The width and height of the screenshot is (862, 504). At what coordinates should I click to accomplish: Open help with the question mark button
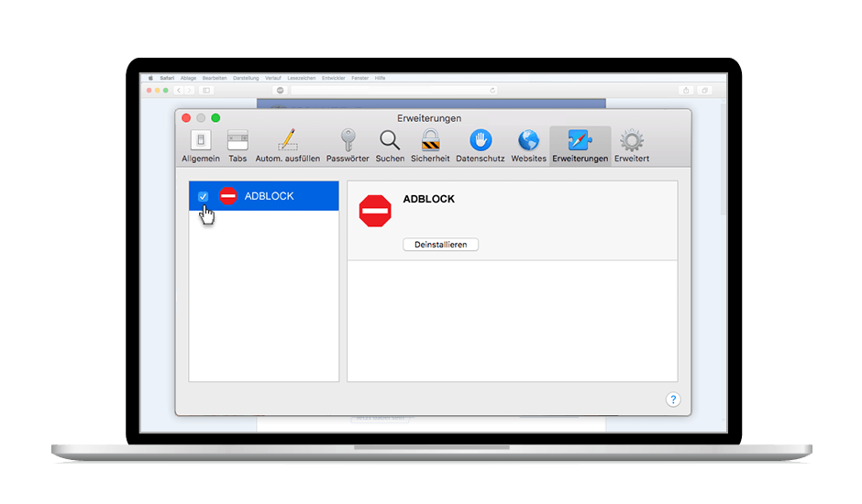point(673,400)
